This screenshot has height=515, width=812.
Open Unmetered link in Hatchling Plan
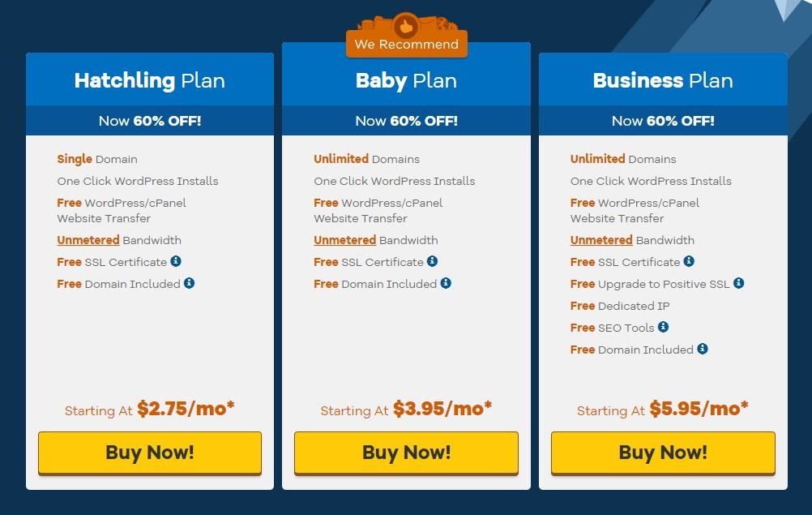click(88, 240)
